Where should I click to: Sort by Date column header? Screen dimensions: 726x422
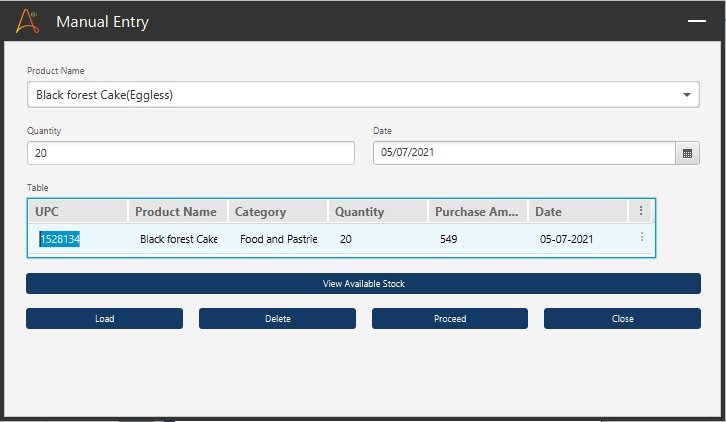click(578, 212)
